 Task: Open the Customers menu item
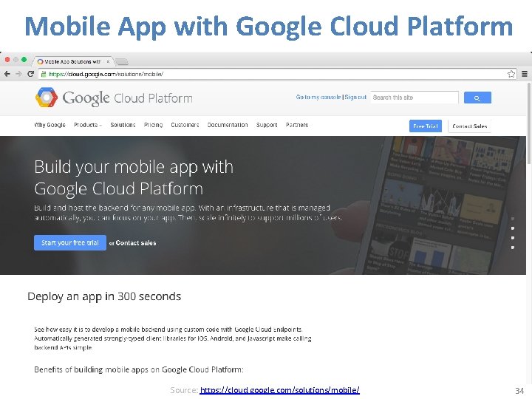(185, 125)
